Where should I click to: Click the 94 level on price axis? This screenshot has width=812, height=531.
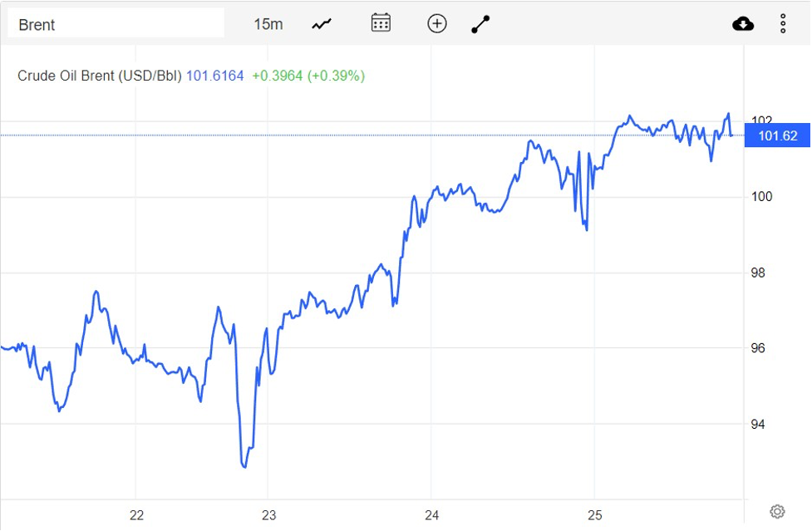point(759,425)
